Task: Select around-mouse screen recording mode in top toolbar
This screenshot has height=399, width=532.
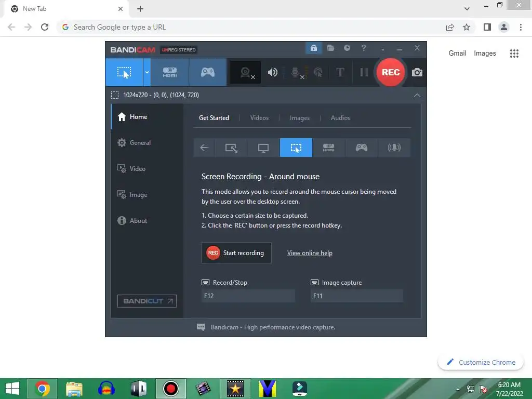Action: (124, 72)
